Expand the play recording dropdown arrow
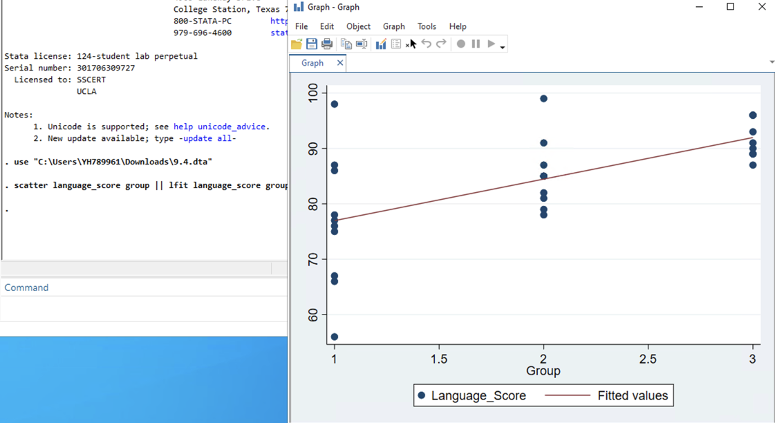Image resolution: width=776 pixels, height=424 pixels. coord(502,47)
